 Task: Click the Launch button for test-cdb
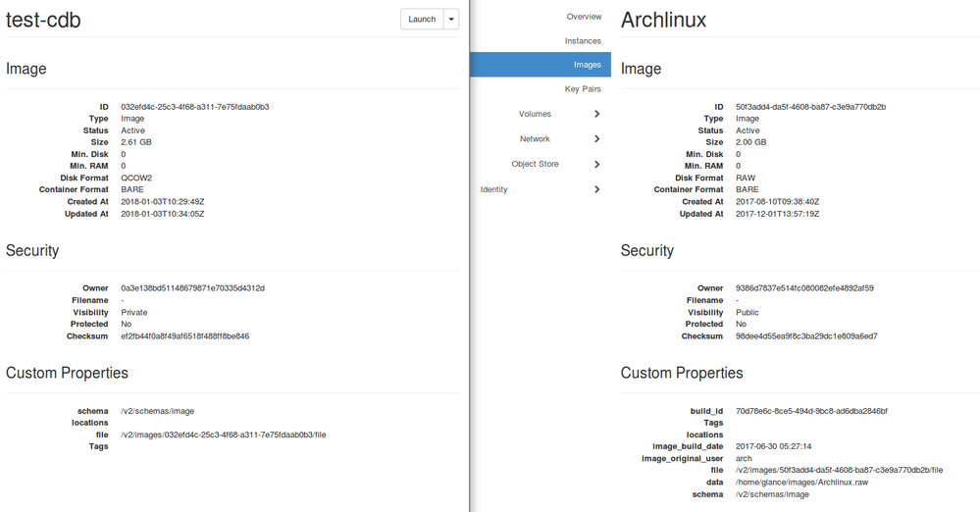(x=422, y=19)
